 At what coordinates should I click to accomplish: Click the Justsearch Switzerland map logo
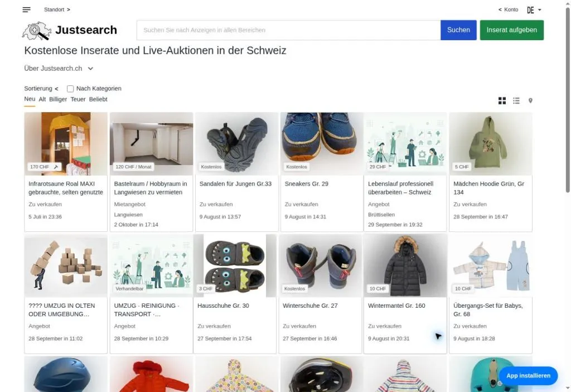click(x=36, y=31)
